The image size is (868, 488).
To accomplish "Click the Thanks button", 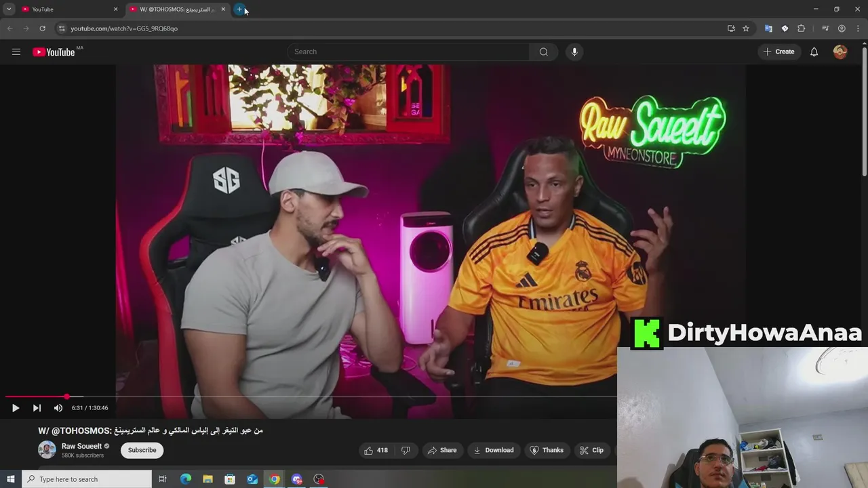I will pyautogui.click(x=547, y=450).
